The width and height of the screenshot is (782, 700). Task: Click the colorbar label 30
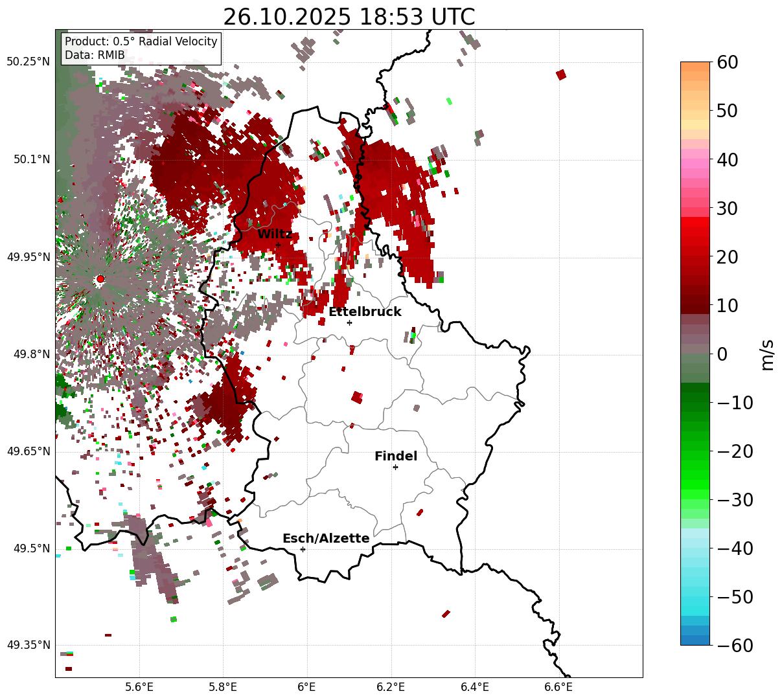(x=726, y=209)
